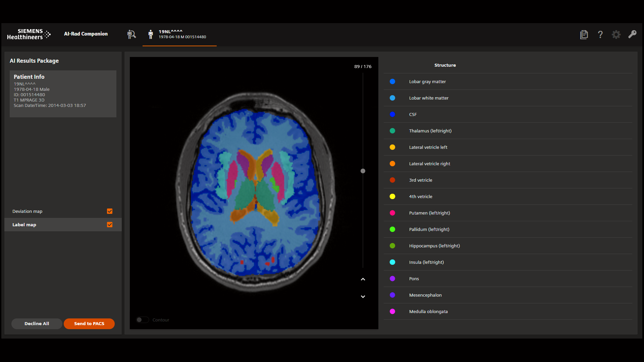The width and height of the screenshot is (644, 362).
Task: Uncheck the Deviation map checkbox
Action: click(x=110, y=211)
